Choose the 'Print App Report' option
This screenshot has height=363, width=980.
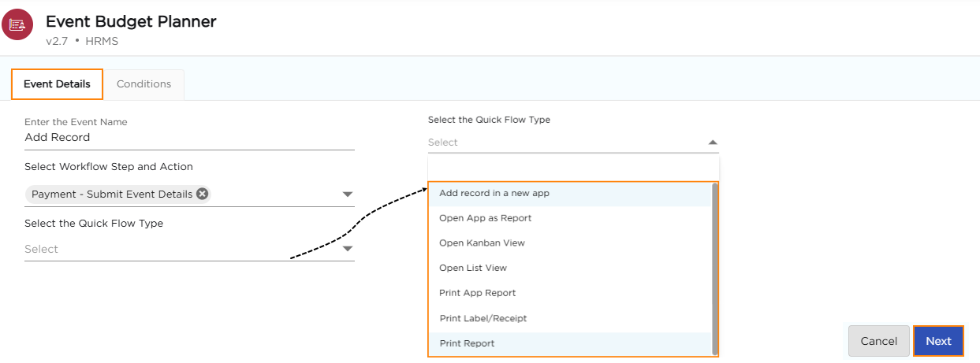(x=477, y=293)
